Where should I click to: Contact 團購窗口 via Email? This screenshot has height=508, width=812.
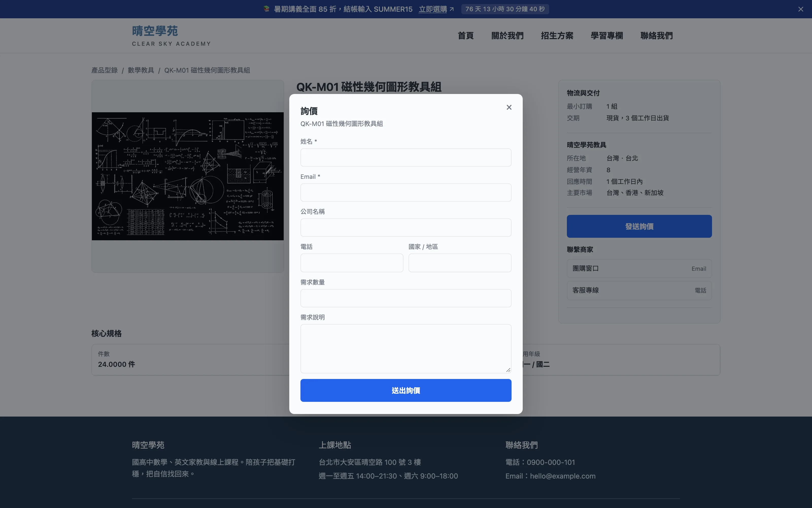click(639, 268)
